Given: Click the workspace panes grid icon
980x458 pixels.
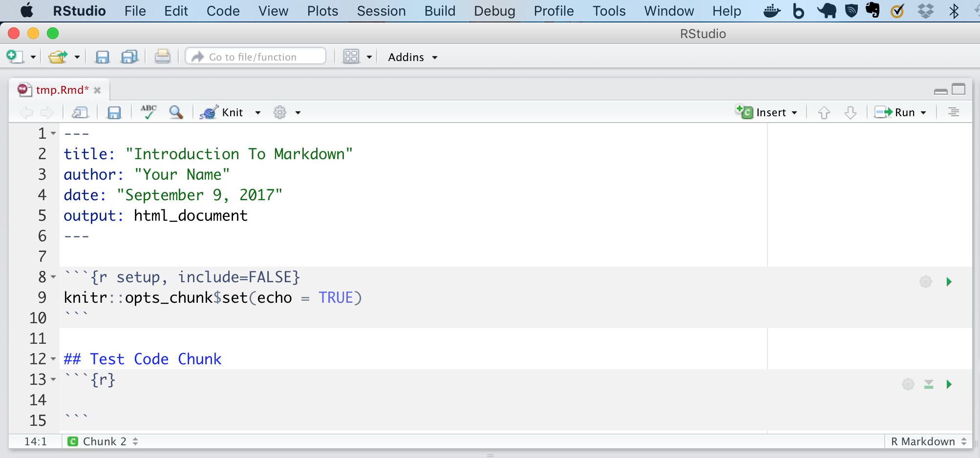Looking at the screenshot, I should click(351, 57).
